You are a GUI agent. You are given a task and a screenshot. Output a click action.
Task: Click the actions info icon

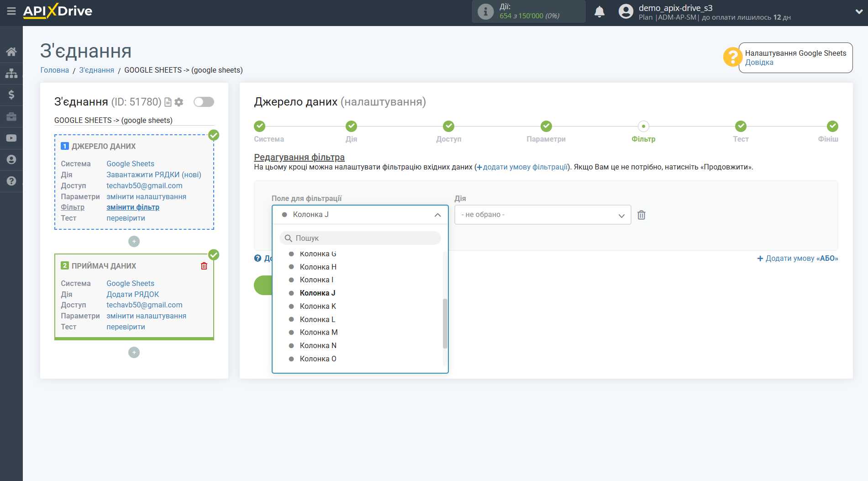485,11
